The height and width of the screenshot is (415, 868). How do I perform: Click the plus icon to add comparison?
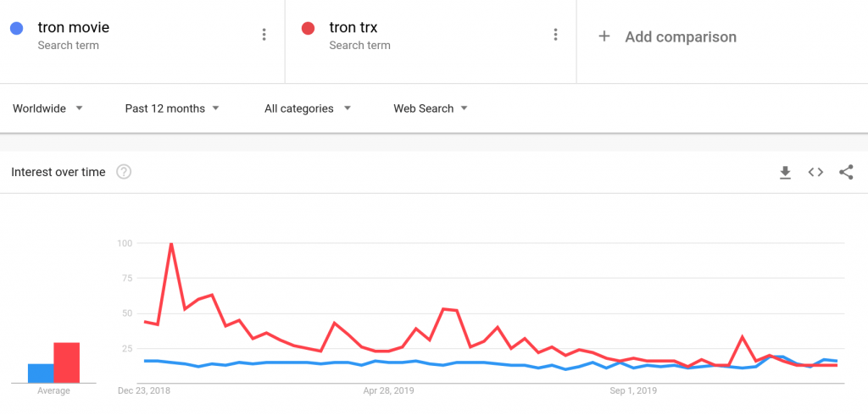[604, 36]
